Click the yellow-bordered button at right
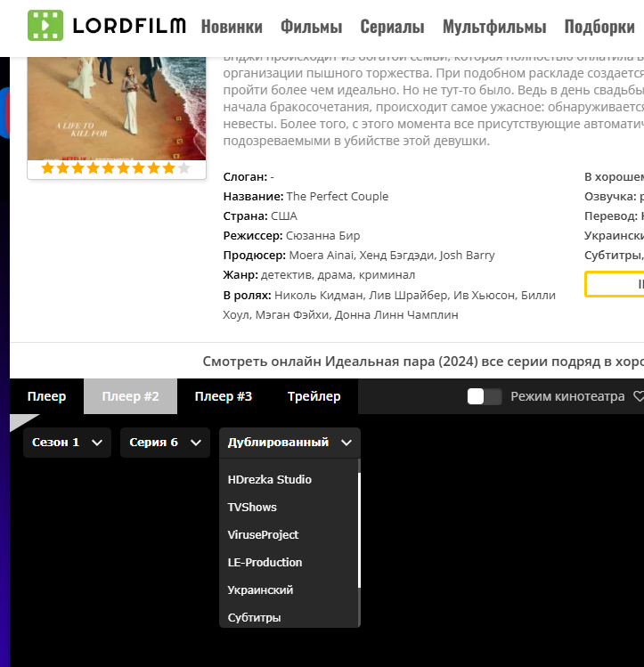This screenshot has width=644, height=667. (615, 284)
